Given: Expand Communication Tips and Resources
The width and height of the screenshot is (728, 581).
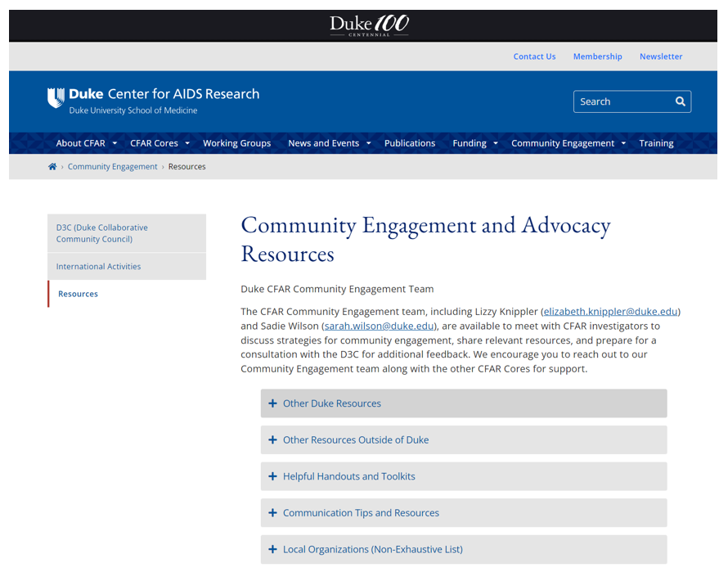Looking at the screenshot, I should [464, 513].
